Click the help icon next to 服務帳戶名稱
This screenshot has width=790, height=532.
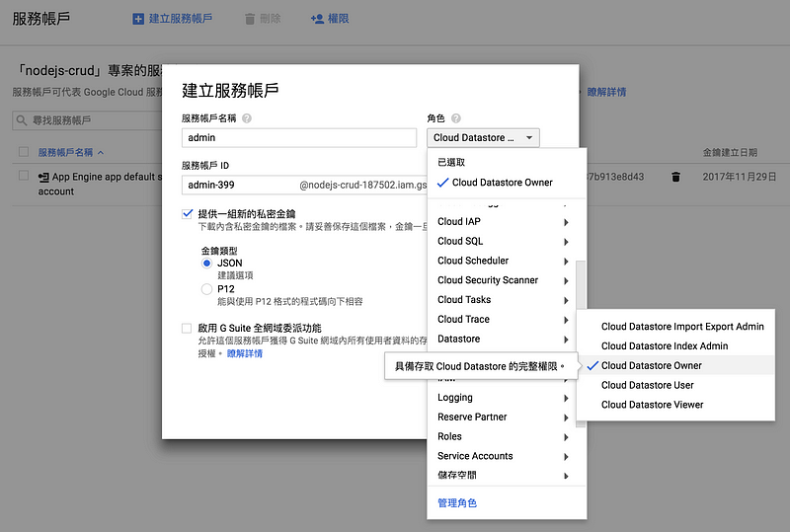246,118
